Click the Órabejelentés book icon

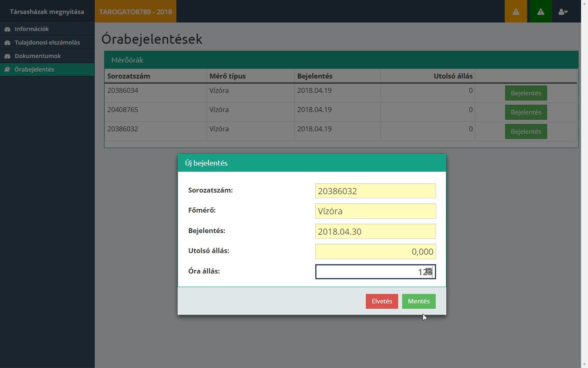tap(7, 70)
